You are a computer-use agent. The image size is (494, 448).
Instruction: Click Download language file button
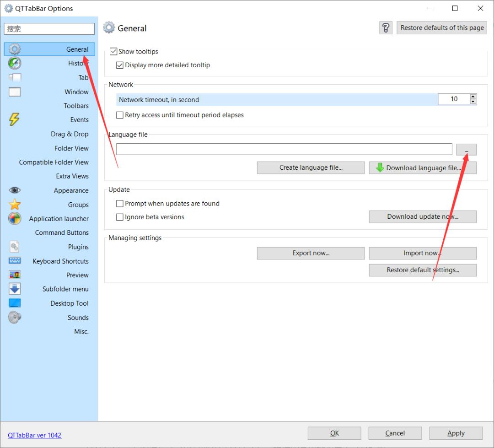pyautogui.click(x=423, y=168)
